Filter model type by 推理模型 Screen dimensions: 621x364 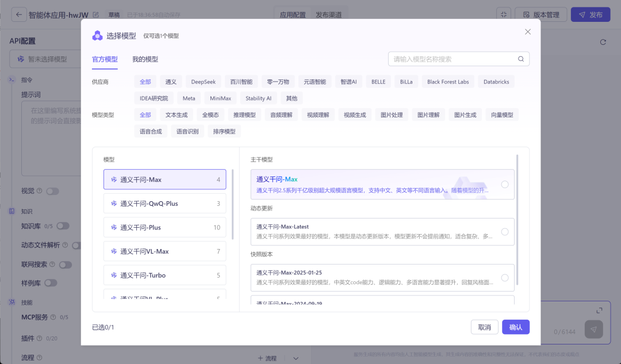(x=244, y=115)
